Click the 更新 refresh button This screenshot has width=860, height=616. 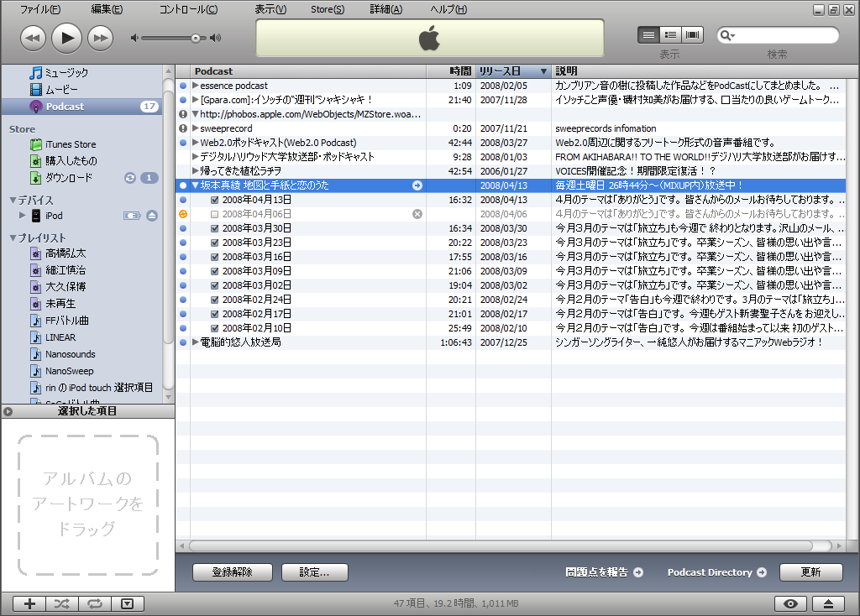click(x=810, y=572)
